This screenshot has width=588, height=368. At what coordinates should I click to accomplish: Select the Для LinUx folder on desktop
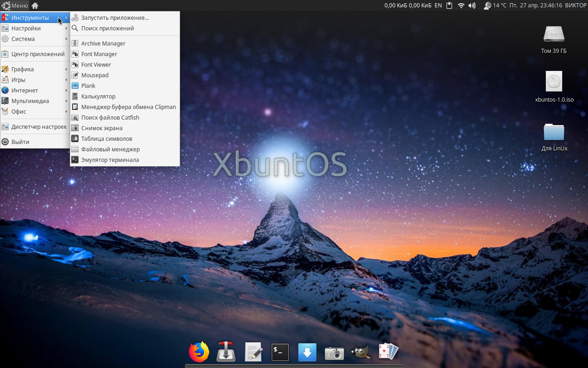point(554,137)
